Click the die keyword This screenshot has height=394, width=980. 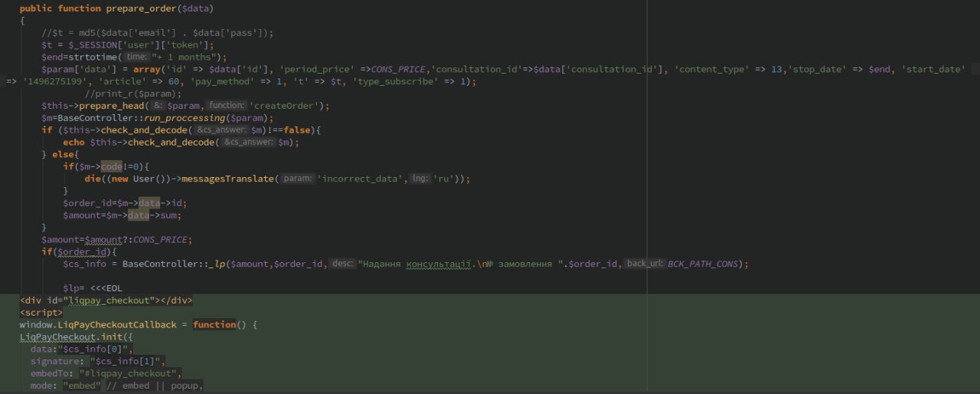coord(92,179)
